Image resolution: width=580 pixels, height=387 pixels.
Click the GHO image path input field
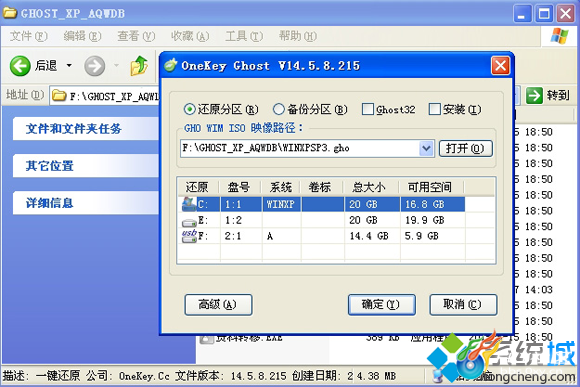point(300,148)
